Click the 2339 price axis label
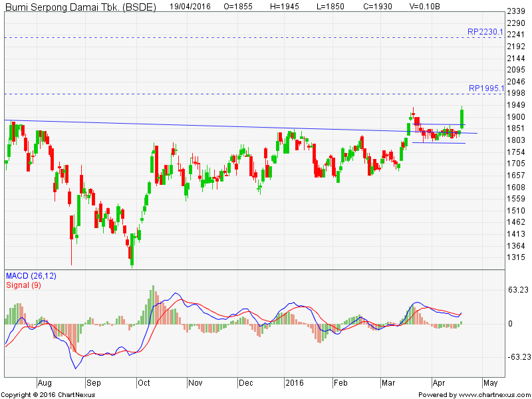This screenshot has height=399, width=532. 516,11
